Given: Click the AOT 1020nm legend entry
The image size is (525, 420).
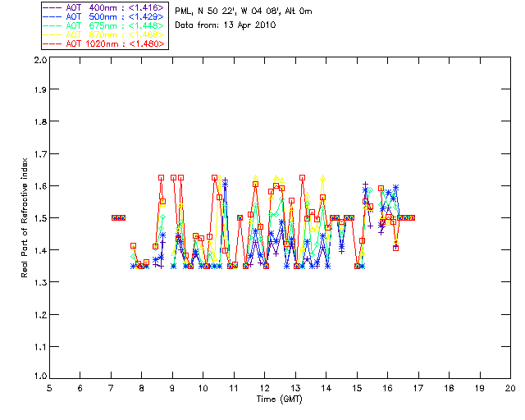Looking at the screenshot, I should point(104,43).
